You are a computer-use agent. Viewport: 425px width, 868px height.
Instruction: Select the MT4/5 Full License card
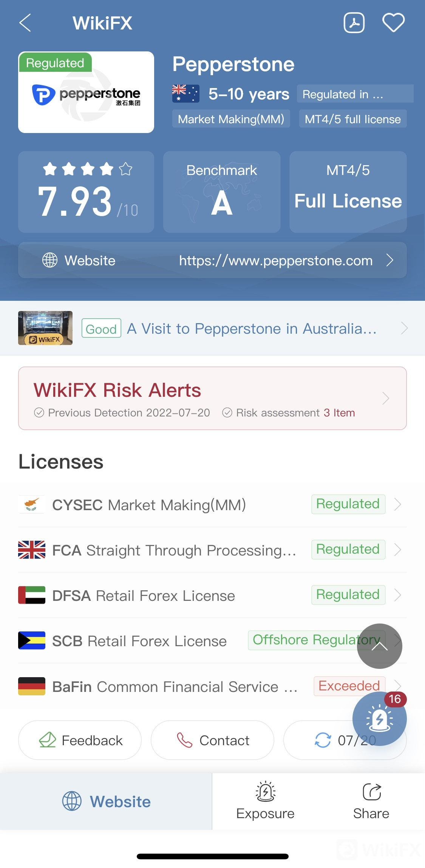coord(348,192)
